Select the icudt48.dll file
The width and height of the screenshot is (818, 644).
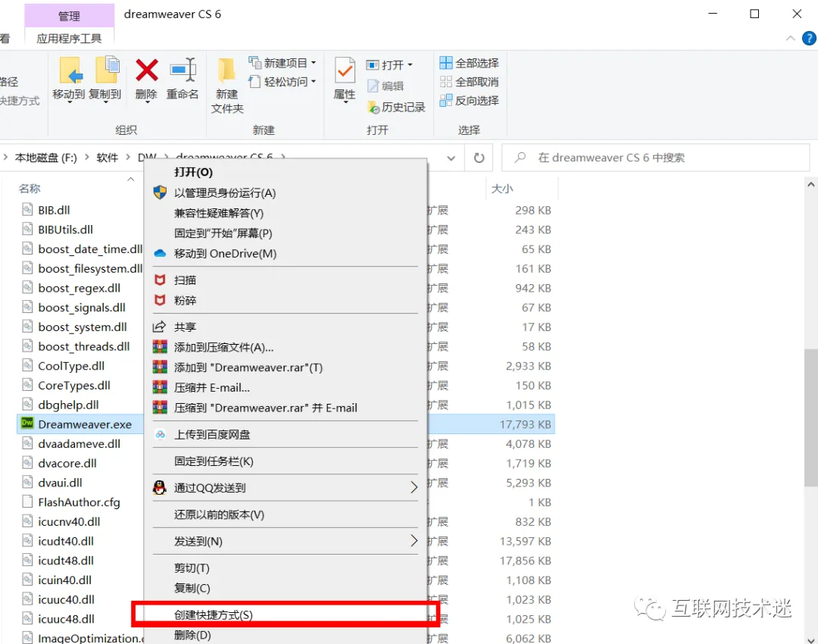click(66, 561)
